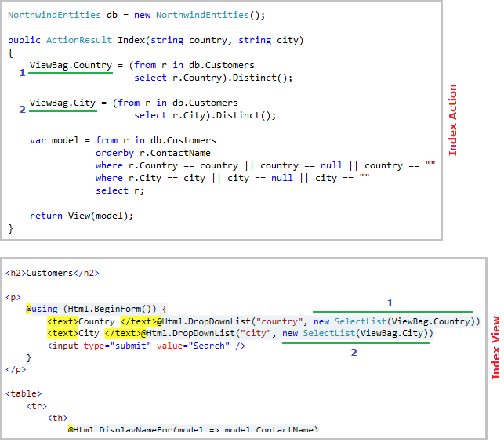This screenshot has width=504, height=442.
Task: Click "select r.Country).Distinct();" line
Action: (x=213, y=78)
